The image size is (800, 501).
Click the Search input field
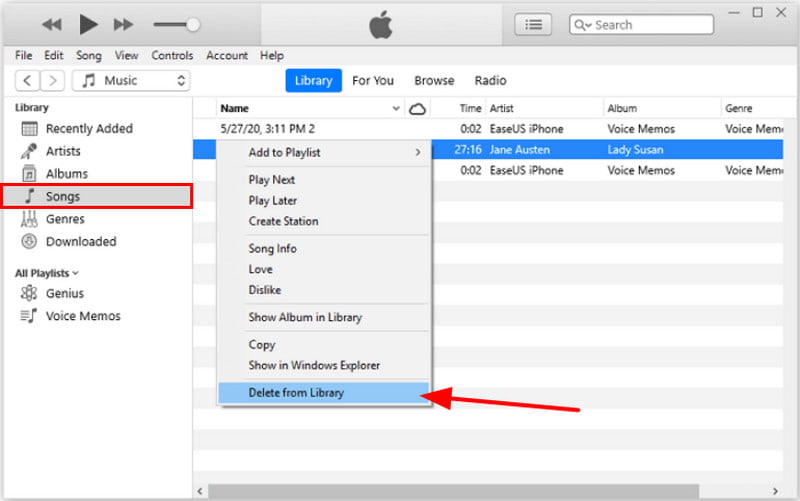click(641, 24)
